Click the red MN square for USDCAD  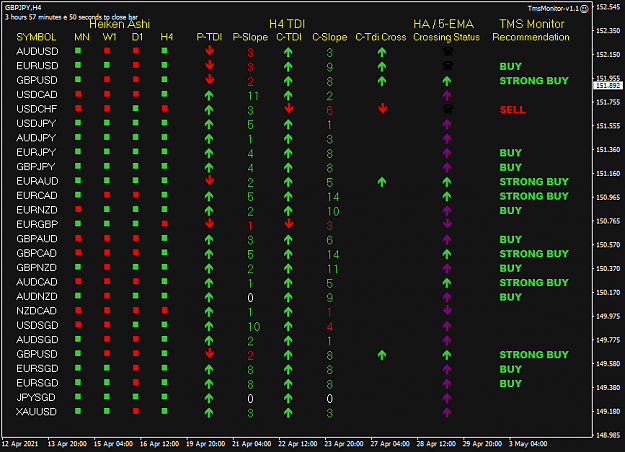(x=78, y=94)
